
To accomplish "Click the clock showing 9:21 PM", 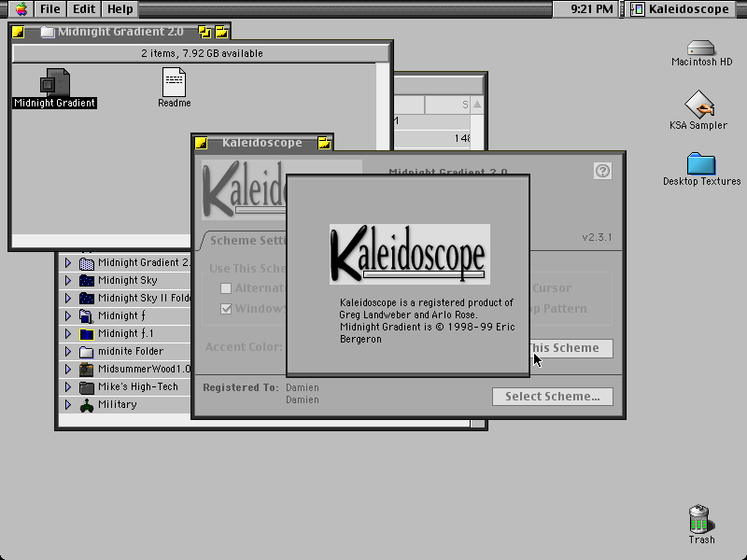I will pos(591,8).
